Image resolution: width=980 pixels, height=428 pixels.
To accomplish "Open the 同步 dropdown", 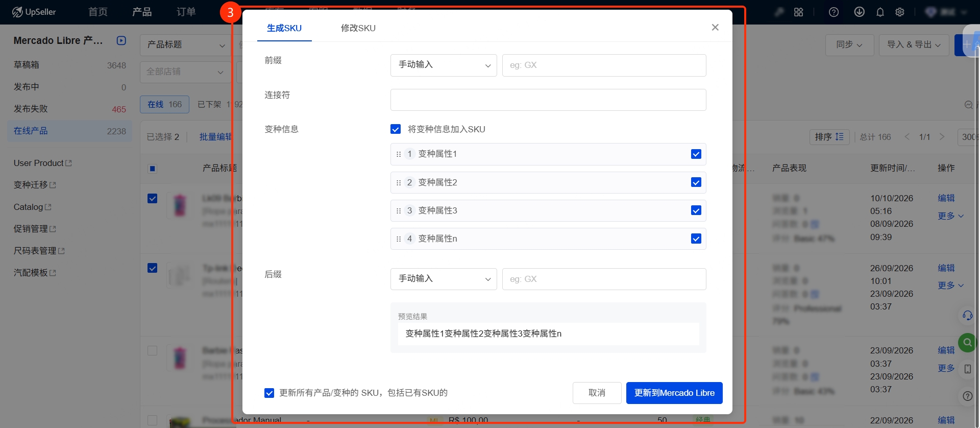I will coord(849,45).
